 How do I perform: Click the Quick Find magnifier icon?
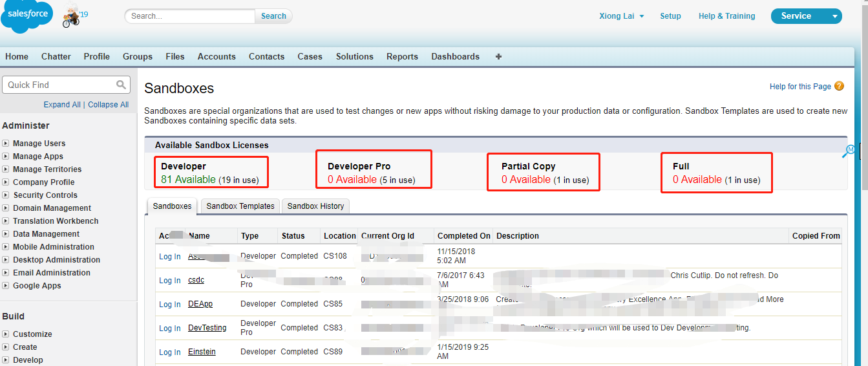[121, 85]
